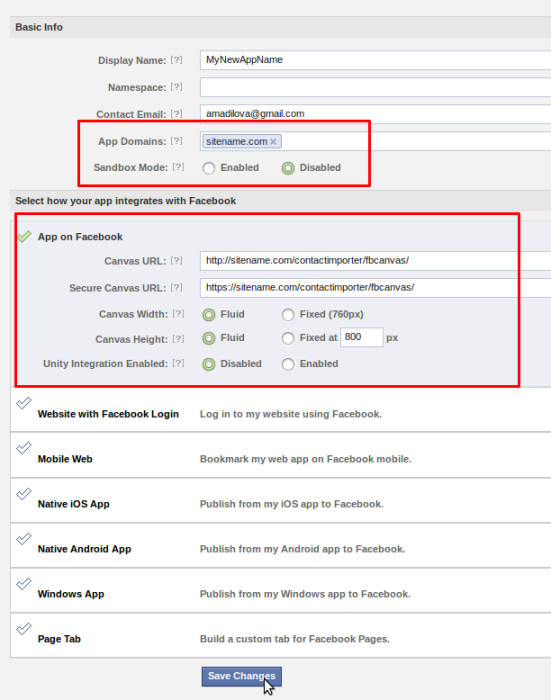Click 'Bookmark my web app on Facebook mobile.' text
The image size is (551, 700).
coord(305,459)
